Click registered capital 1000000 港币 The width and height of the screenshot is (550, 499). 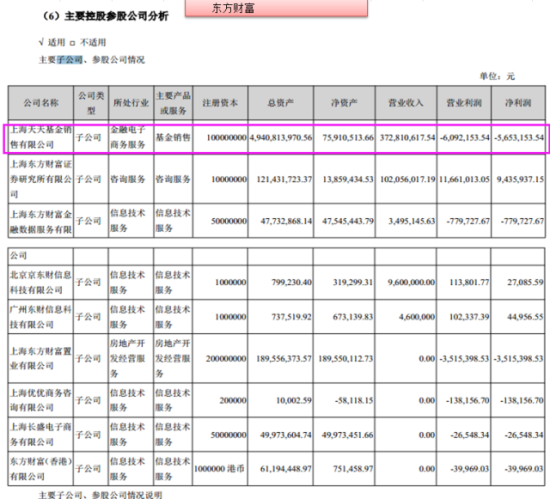pos(219,469)
